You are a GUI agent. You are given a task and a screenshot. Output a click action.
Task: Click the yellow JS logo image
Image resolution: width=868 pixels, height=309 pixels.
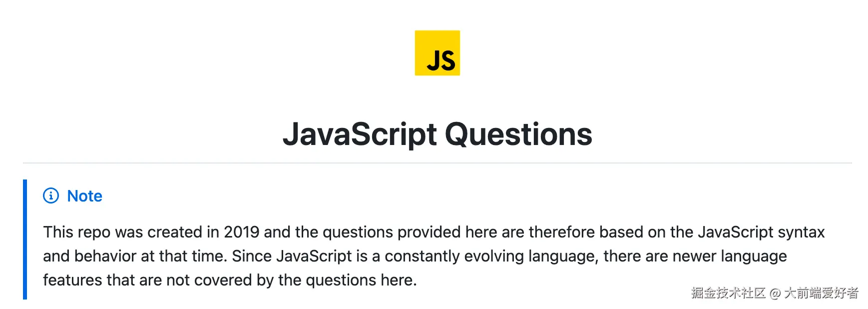tap(437, 53)
